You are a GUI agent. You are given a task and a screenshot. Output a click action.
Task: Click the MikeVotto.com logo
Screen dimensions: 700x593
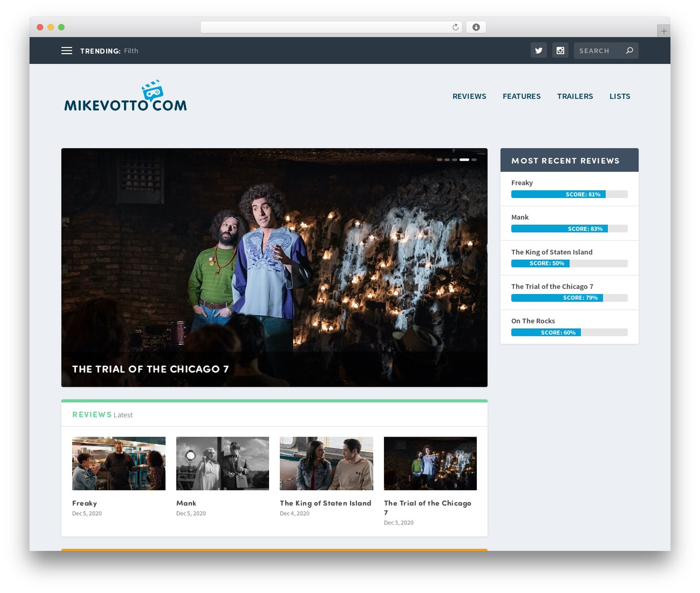[125, 96]
